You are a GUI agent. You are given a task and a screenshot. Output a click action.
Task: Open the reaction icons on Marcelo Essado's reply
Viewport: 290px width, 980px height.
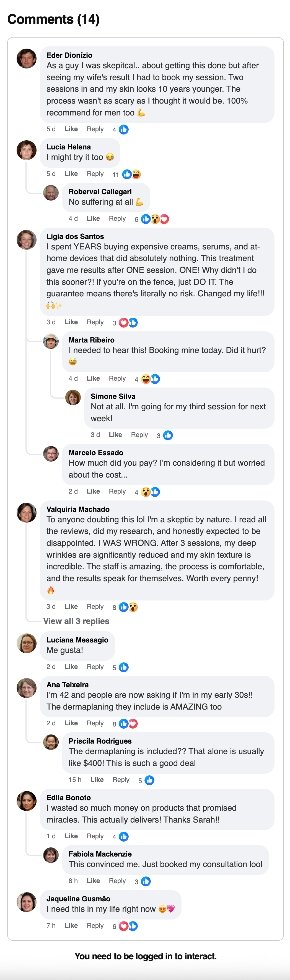150,492
